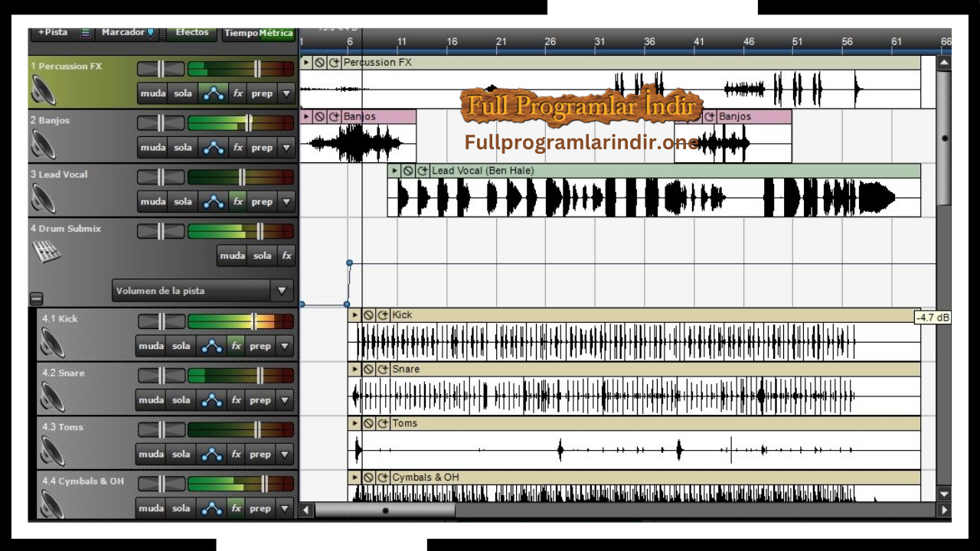This screenshot has width=980, height=551.
Task: Open fx effects for 4.1 Kick track
Action: coord(236,346)
